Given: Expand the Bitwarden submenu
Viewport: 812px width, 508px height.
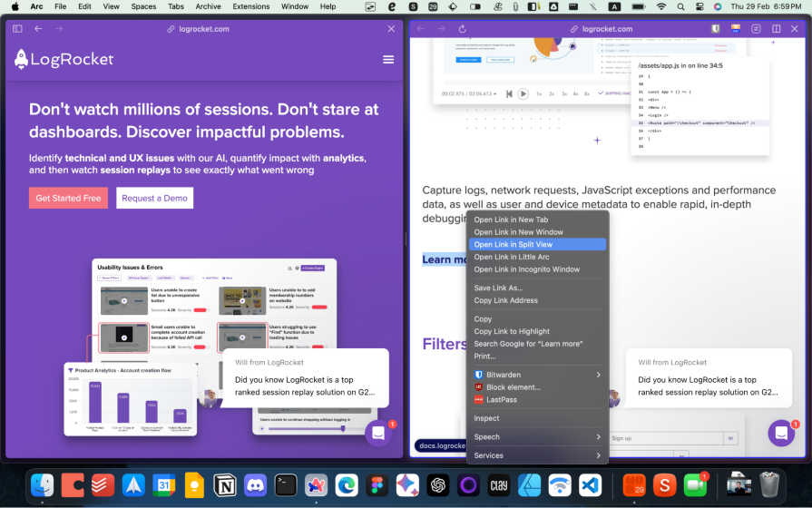Looking at the screenshot, I should pyautogui.click(x=597, y=375).
